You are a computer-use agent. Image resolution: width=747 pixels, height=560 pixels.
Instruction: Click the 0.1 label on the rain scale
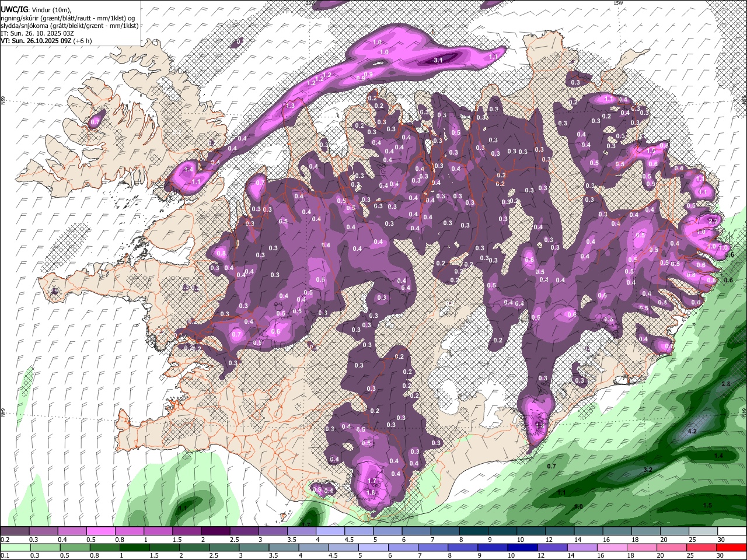(5, 555)
